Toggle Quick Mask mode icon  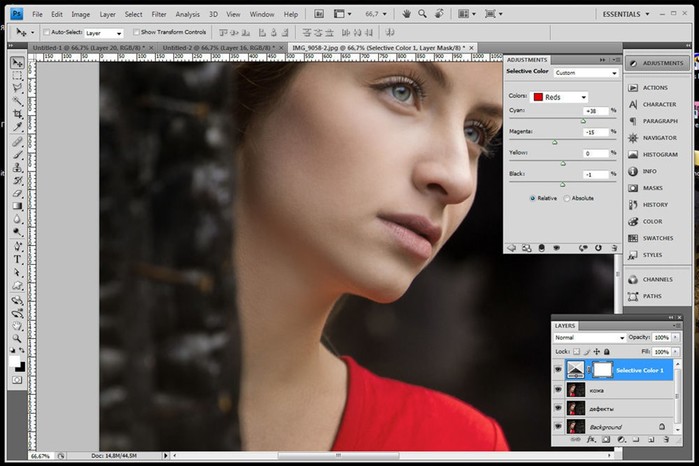pyautogui.click(x=17, y=380)
